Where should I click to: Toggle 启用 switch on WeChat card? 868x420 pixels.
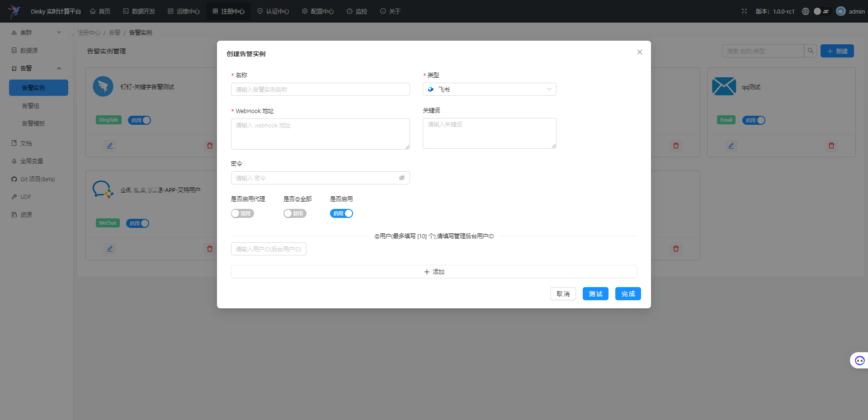point(137,223)
